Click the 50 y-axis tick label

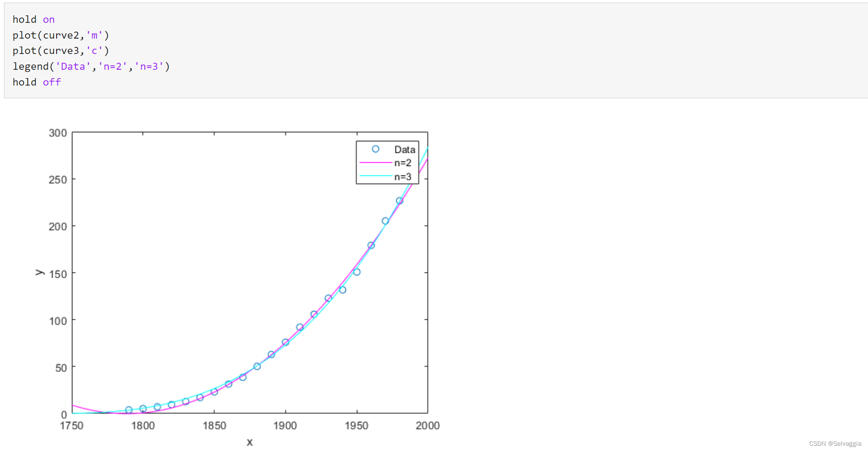pos(61,368)
